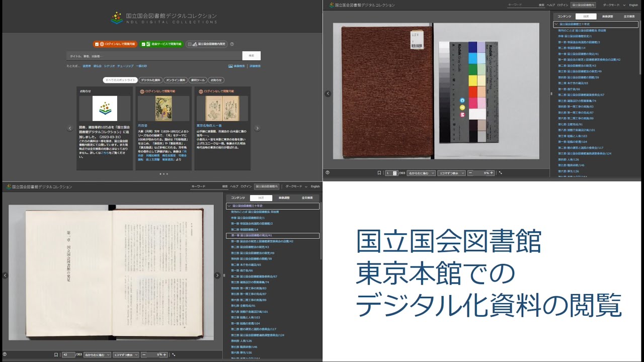Collapse the 国立国会図書館三十年史 tree in top-right viewer
The image size is (644, 362).
tap(556, 24)
